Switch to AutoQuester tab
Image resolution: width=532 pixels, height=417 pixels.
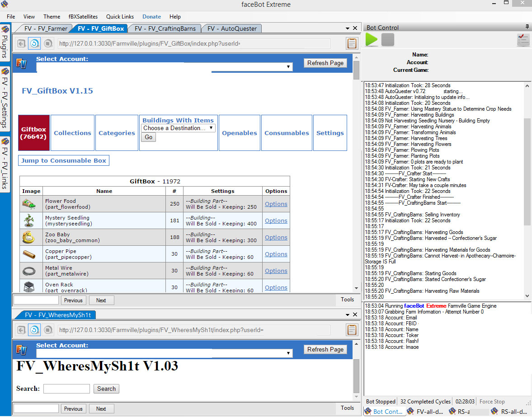point(232,28)
